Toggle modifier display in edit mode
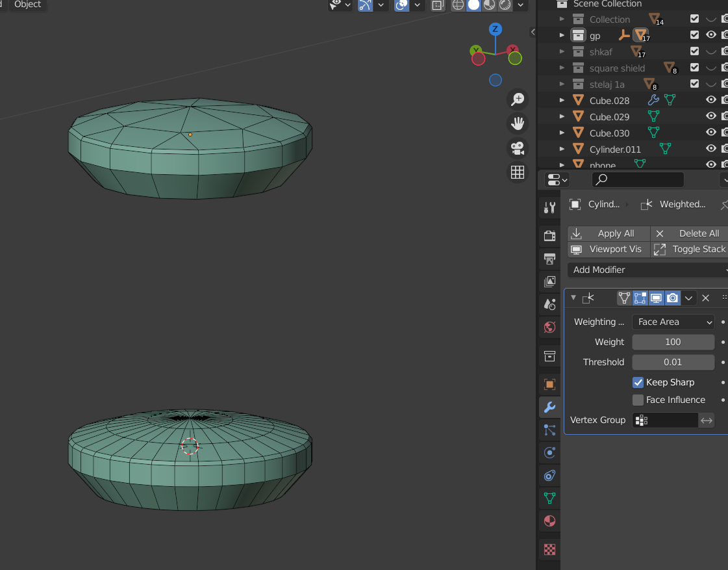Image resolution: width=728 pixels, height=570 pixels. [640, 298]
